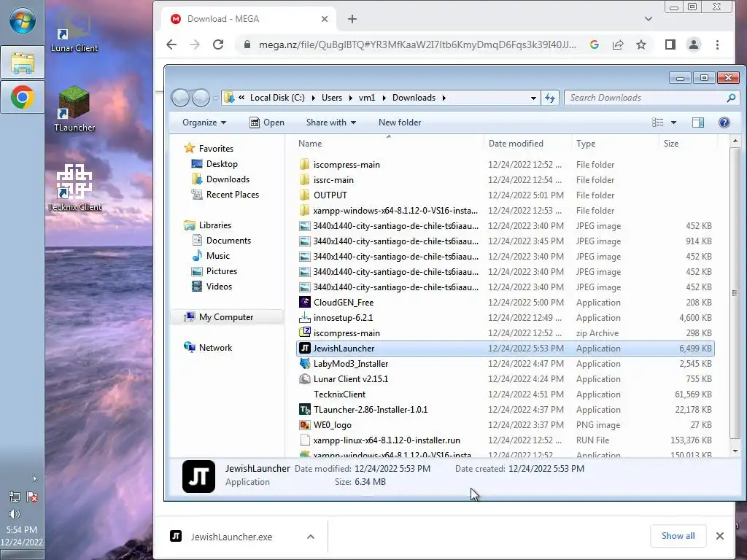Viewport: 747px width, 560px height.
Task: Open the Videos library
Action: (212, 286)
